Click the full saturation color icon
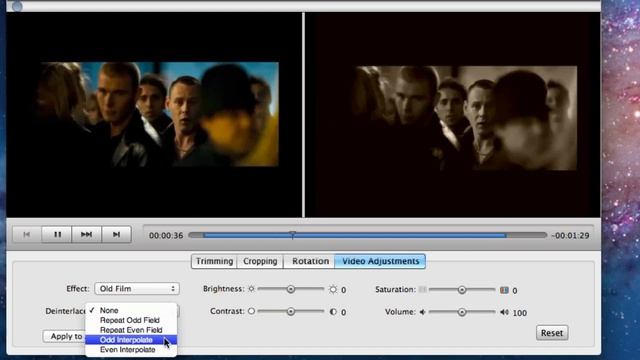The height and width of the screenshot is (360, 640). (504, 290)
